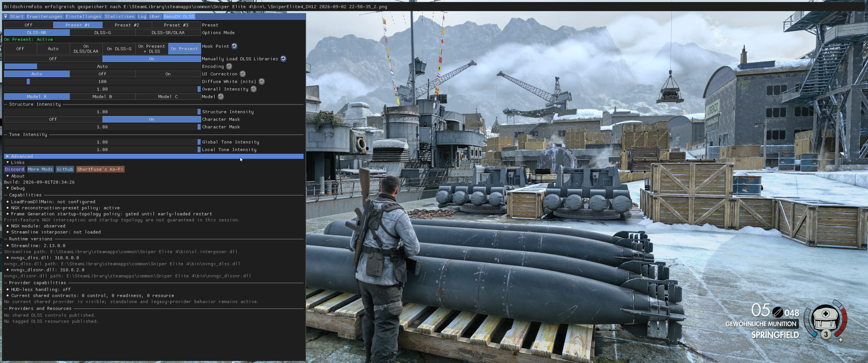Screen dimensions: 868x363
Task: Select Preset #1
Action: pos(78,25)
